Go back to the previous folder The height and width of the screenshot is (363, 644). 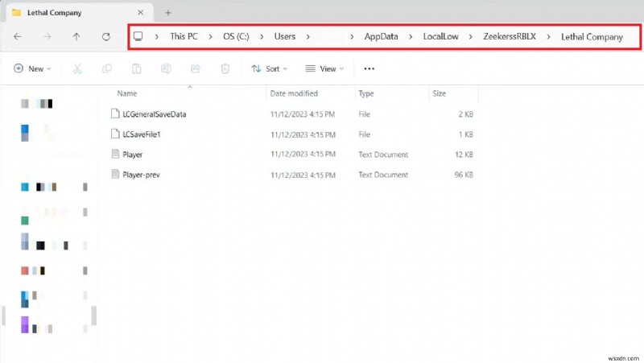pos(18,36)
